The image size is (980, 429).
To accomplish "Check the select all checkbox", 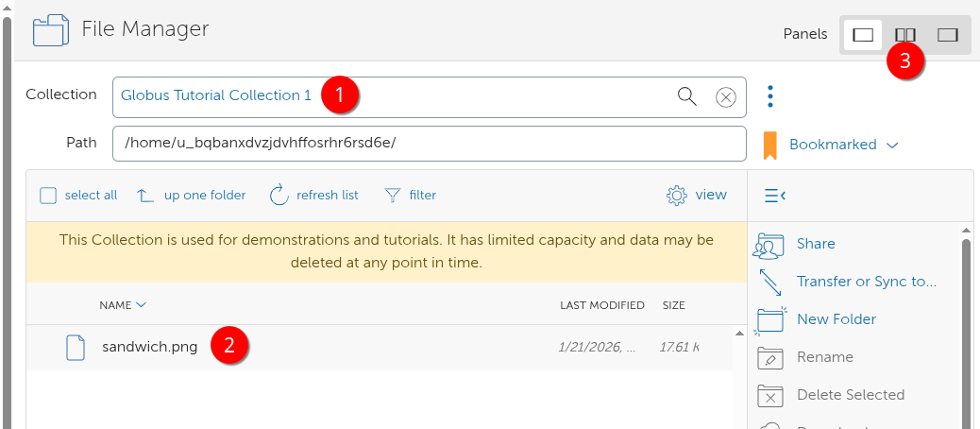I will click(48, 196).
